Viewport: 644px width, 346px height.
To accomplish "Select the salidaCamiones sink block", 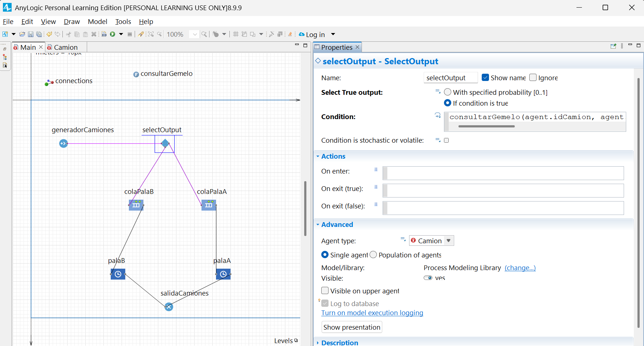I will (x=169, y=307).
